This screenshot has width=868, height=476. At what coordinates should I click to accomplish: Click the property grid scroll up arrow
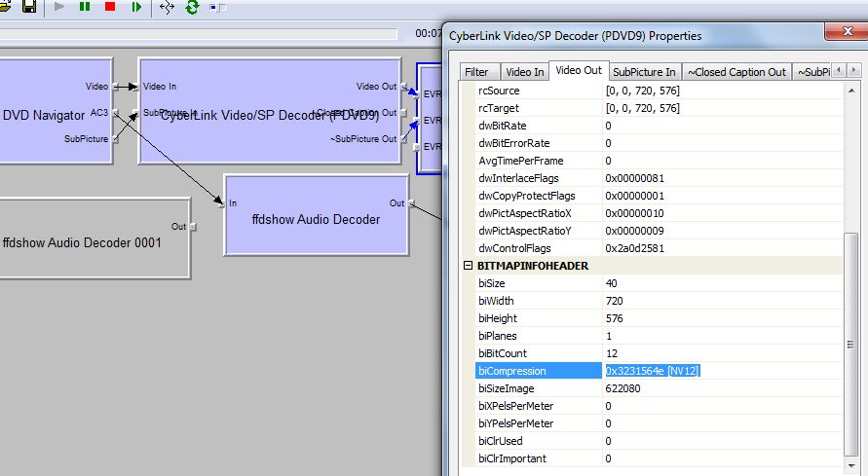pos(851,91)
